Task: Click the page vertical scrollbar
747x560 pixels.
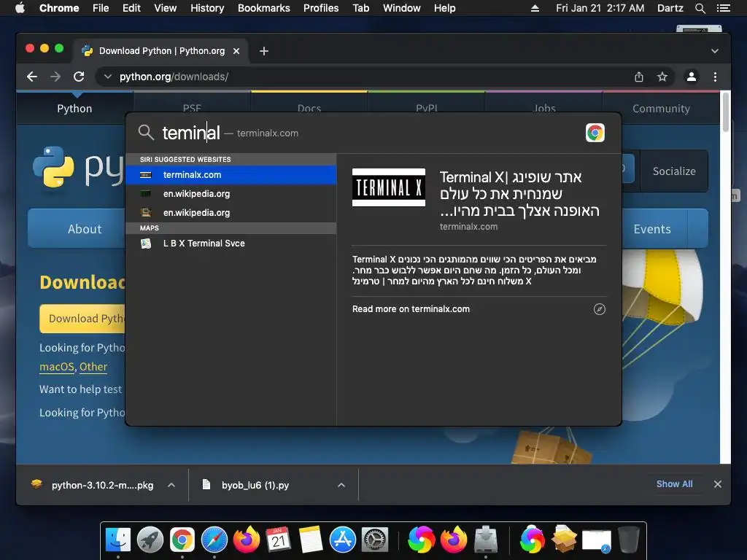Action: (726, 112)
